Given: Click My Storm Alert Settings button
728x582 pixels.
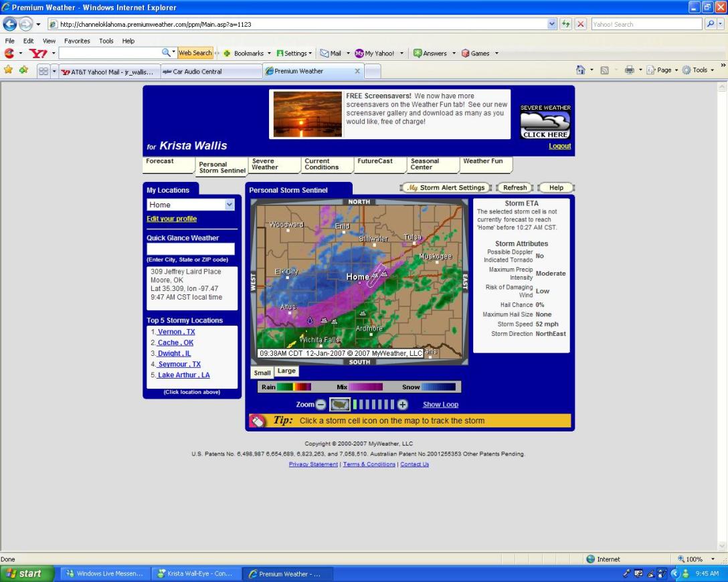Looking at the screenshot, I should pos(446,187).
